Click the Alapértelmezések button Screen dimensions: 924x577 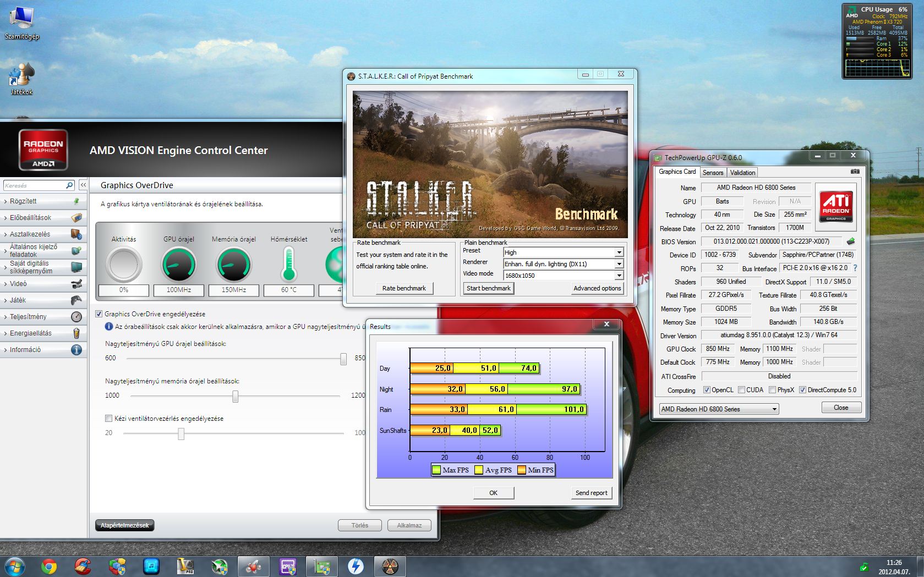(125, 525)
